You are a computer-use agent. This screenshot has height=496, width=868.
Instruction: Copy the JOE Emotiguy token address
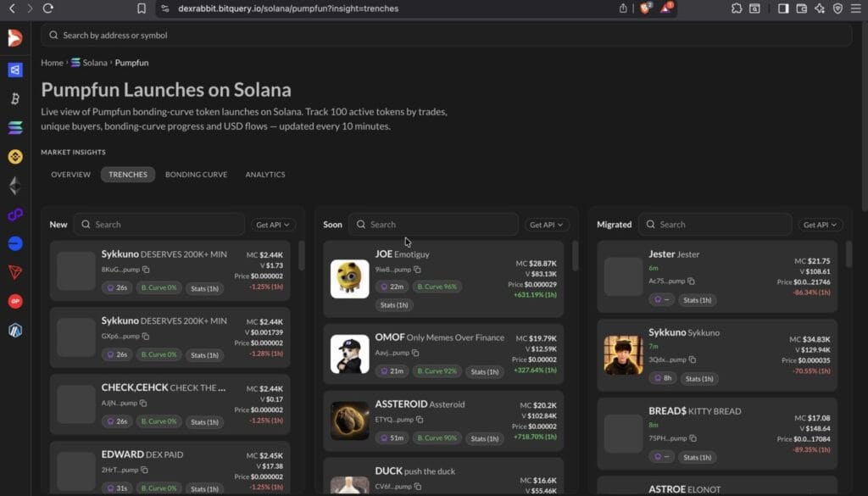418,269
